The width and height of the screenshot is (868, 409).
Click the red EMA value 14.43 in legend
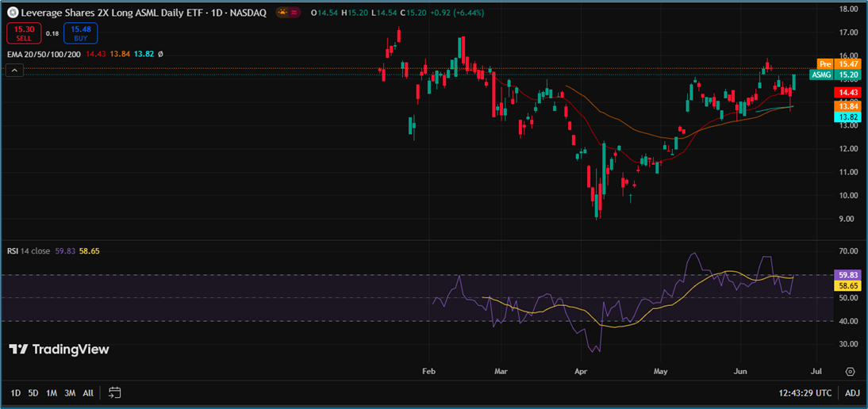click(98, 54)
